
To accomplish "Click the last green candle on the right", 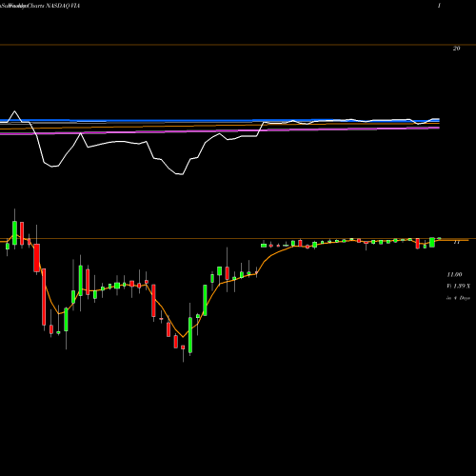I will (x=440, y=238).
